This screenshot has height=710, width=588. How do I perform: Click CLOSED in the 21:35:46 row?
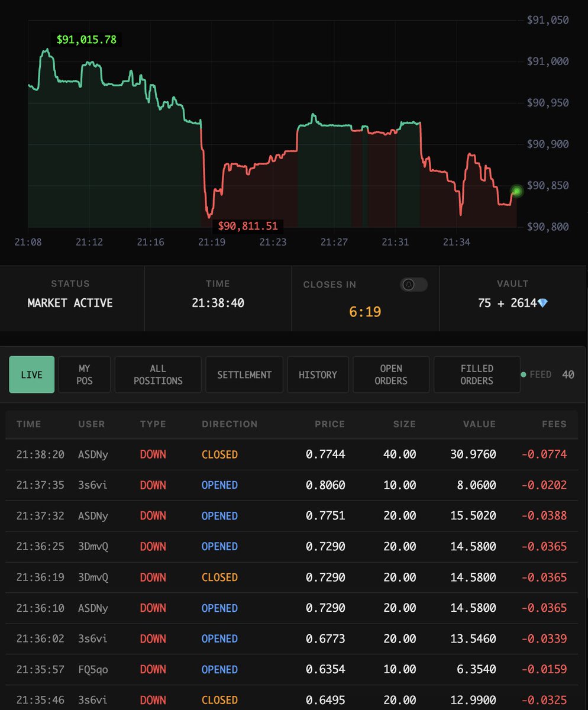pos(220,701)
